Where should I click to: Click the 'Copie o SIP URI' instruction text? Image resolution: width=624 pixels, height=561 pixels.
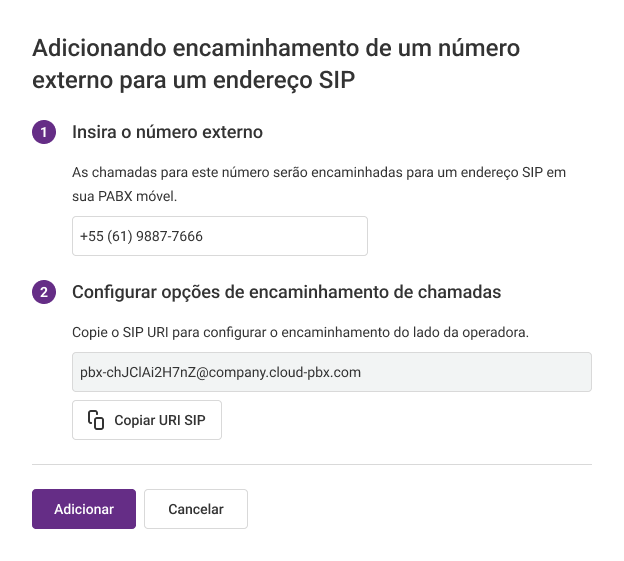click(300, 332)
